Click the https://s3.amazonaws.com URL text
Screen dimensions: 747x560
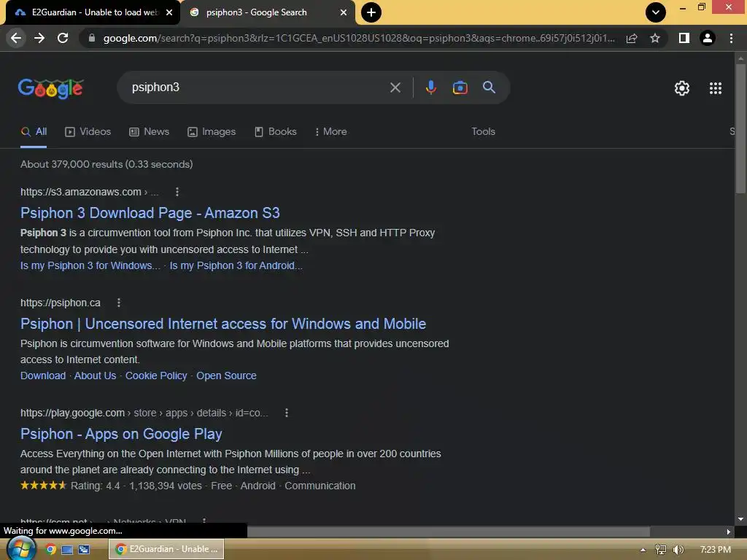tap(81, 192)
